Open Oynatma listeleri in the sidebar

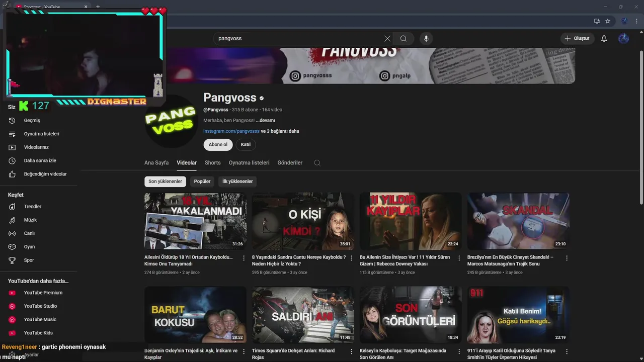40,134
